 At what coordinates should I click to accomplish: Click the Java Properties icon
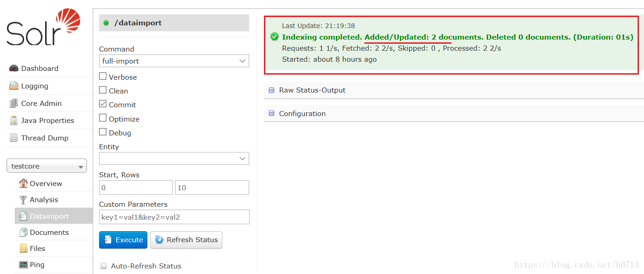(x=14, y=121)
